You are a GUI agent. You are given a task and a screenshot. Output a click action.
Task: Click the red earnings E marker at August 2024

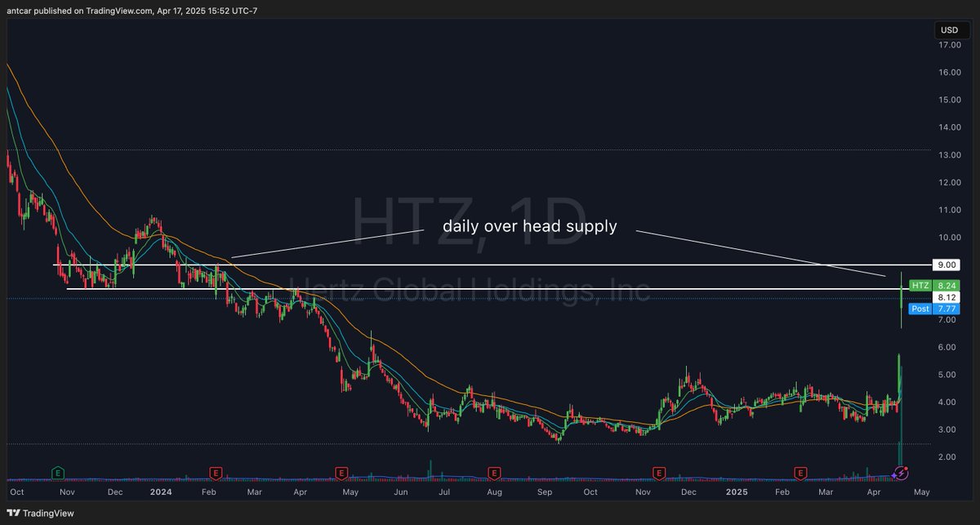coord(493,472)
